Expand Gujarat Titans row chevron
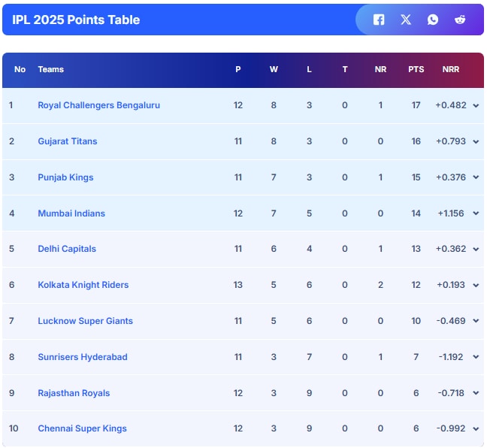The height and width of the screenshot is (448, 487). point(476,141)
